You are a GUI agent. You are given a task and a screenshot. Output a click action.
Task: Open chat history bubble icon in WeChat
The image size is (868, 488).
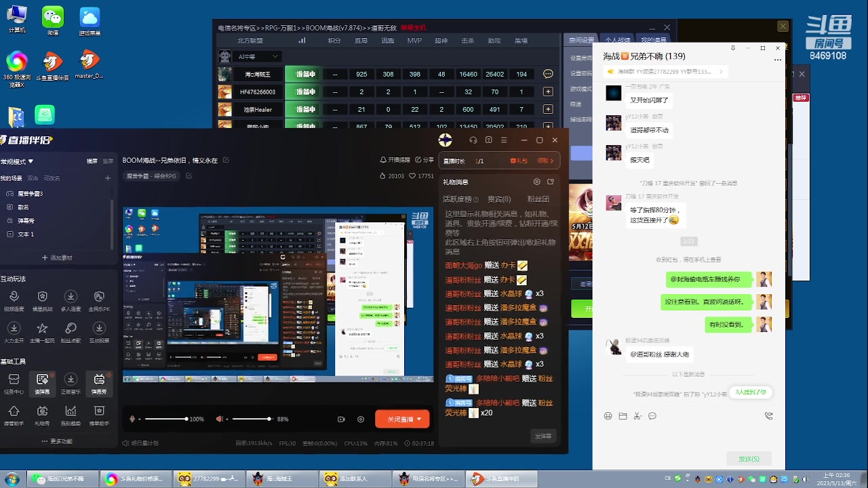(652, 416)
